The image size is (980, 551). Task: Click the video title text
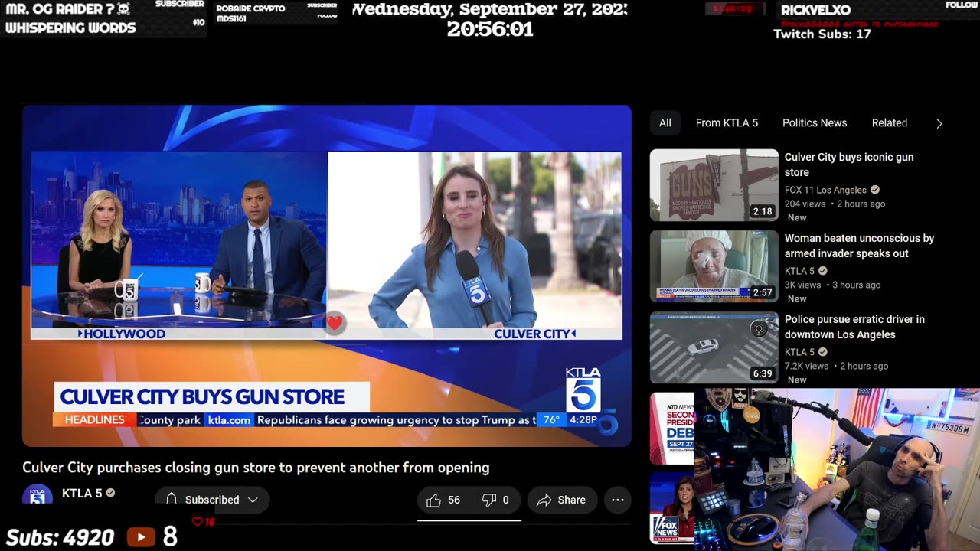(x=256, y=468)
